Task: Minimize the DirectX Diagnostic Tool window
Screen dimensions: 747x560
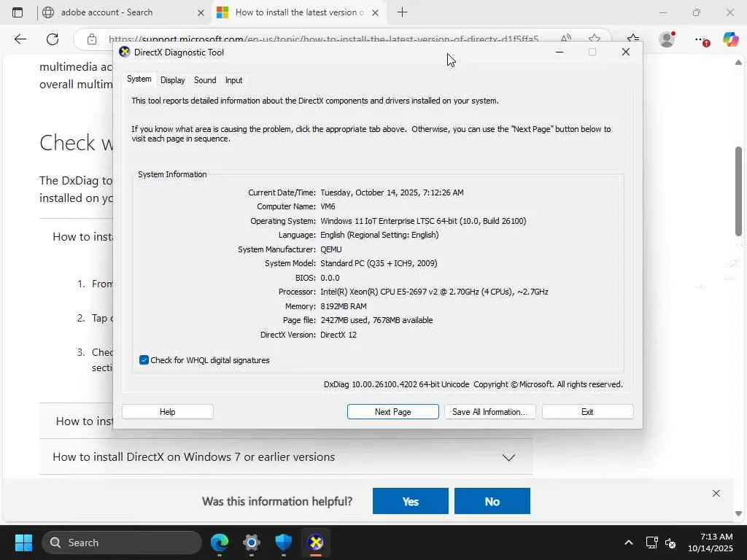Action: click(560, 52)
